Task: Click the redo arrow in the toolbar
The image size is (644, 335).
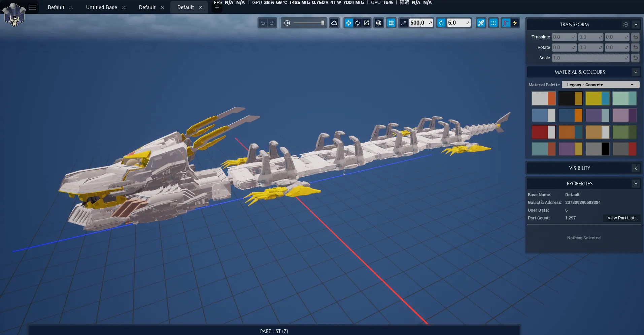Action: pos(272,23)
